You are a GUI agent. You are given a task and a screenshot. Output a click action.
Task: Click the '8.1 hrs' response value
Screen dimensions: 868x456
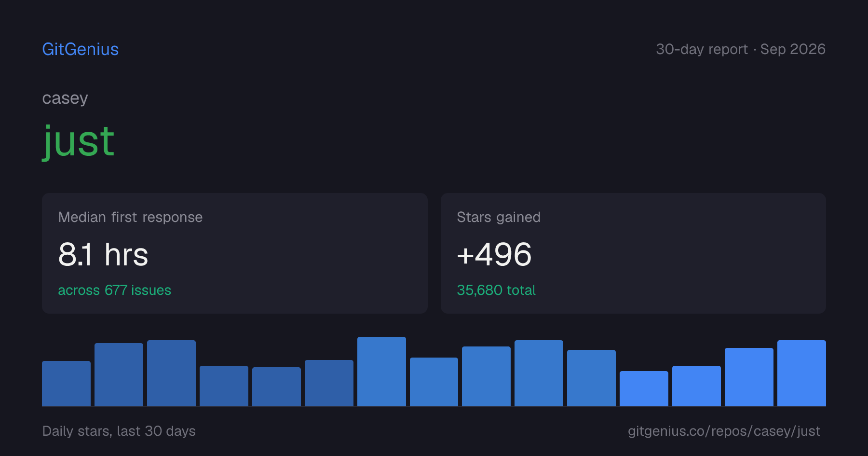coord(103,254)
